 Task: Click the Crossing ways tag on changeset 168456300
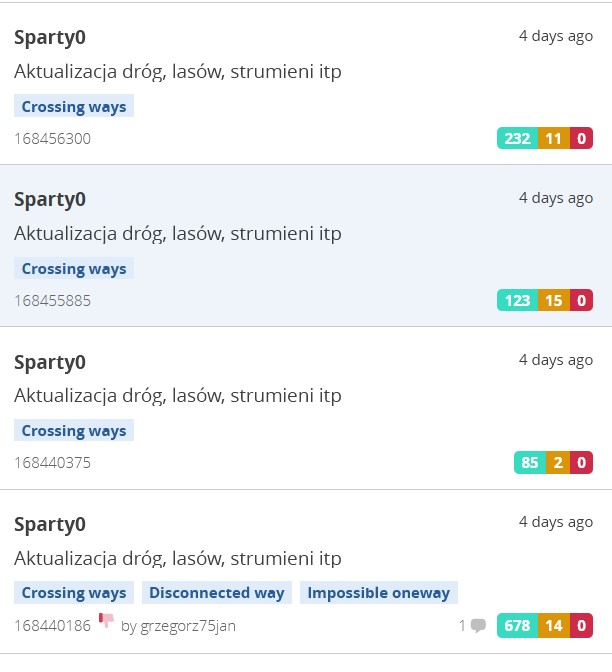point(74,106)
